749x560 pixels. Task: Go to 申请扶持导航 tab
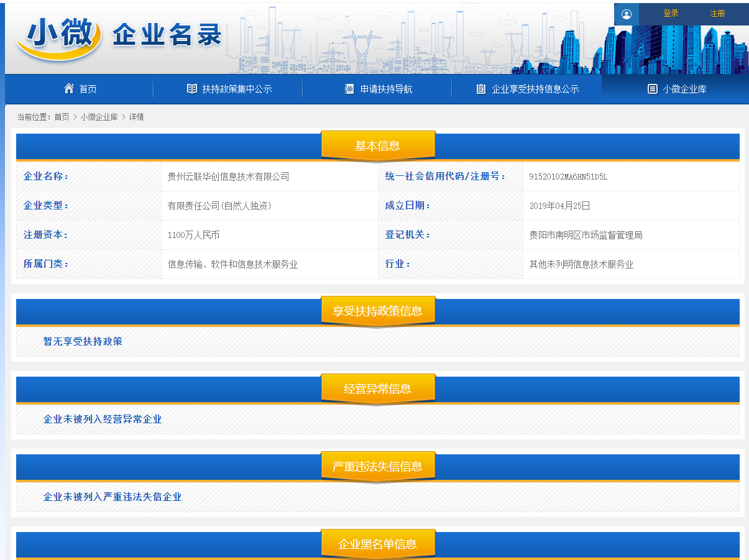377,89
